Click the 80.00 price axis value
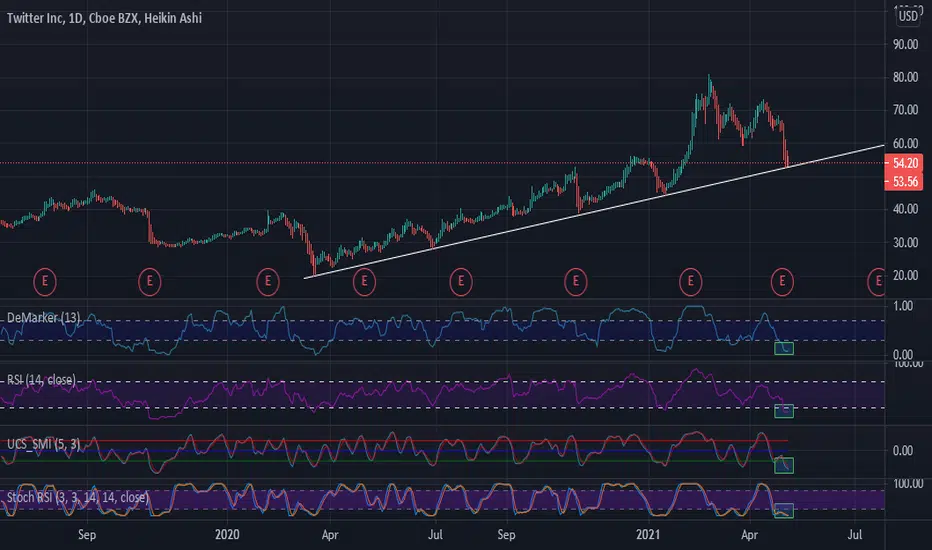 click(905, 77)
